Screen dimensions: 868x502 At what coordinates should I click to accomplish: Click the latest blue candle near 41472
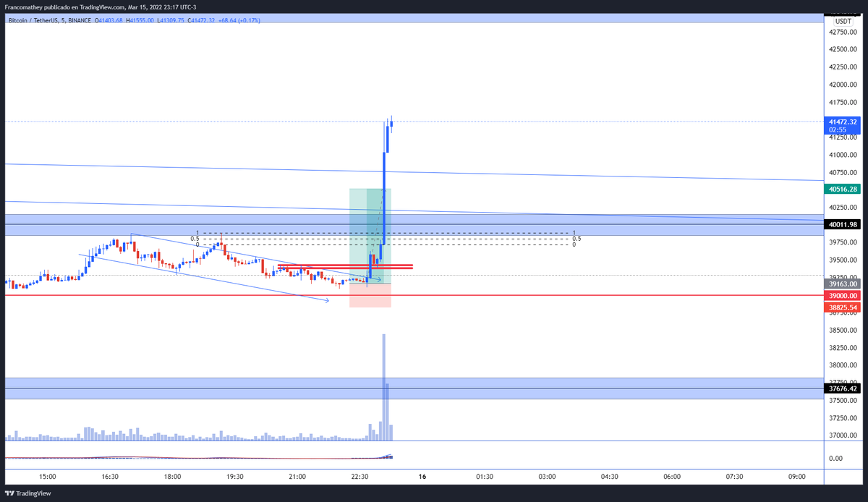(391, 122)
